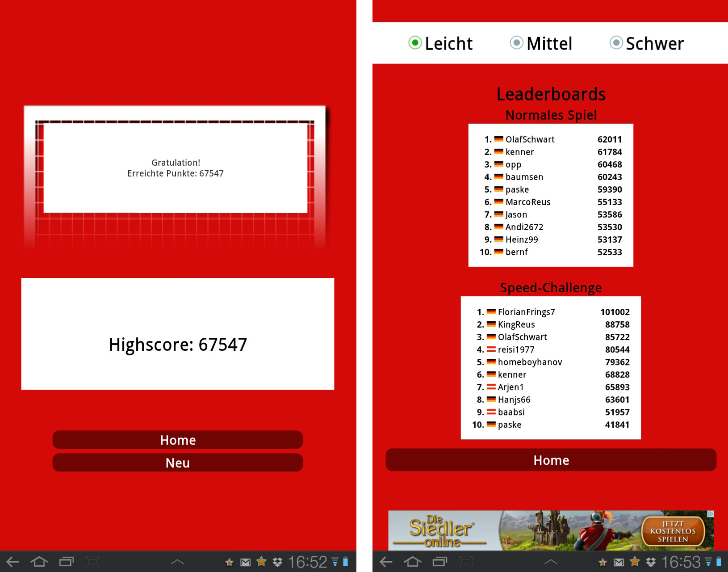Select the Mittel difficulty radio button
The image size is (728, 572).
pos(516,43)
